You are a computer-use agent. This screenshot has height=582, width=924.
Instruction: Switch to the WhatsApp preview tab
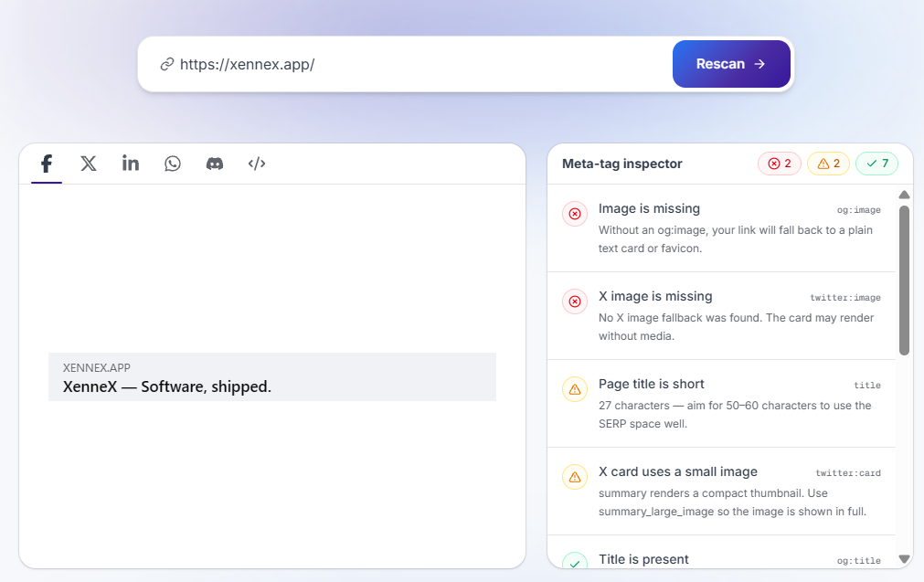click(x=173, y=164)
